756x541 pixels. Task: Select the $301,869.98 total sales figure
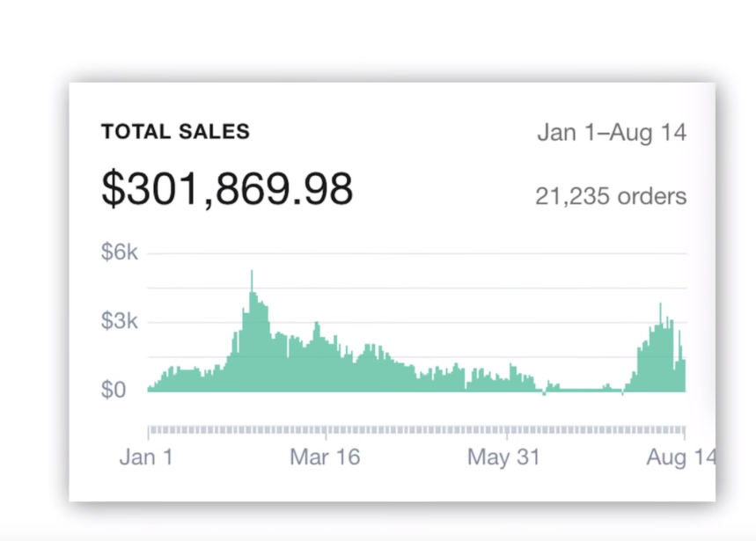[x=227, y=189]
